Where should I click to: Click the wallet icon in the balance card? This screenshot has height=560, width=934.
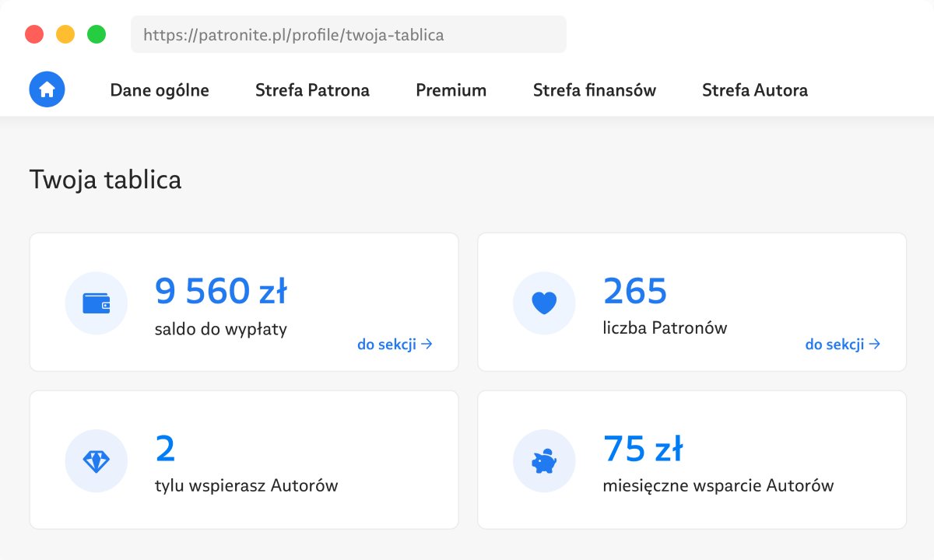pos(96,303)
